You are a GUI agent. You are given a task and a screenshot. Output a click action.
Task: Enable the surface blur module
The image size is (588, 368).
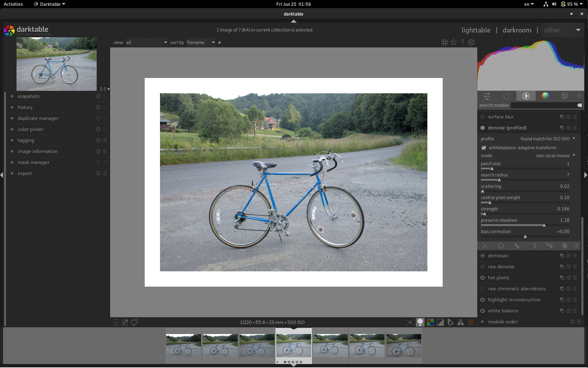pos(482,117)
